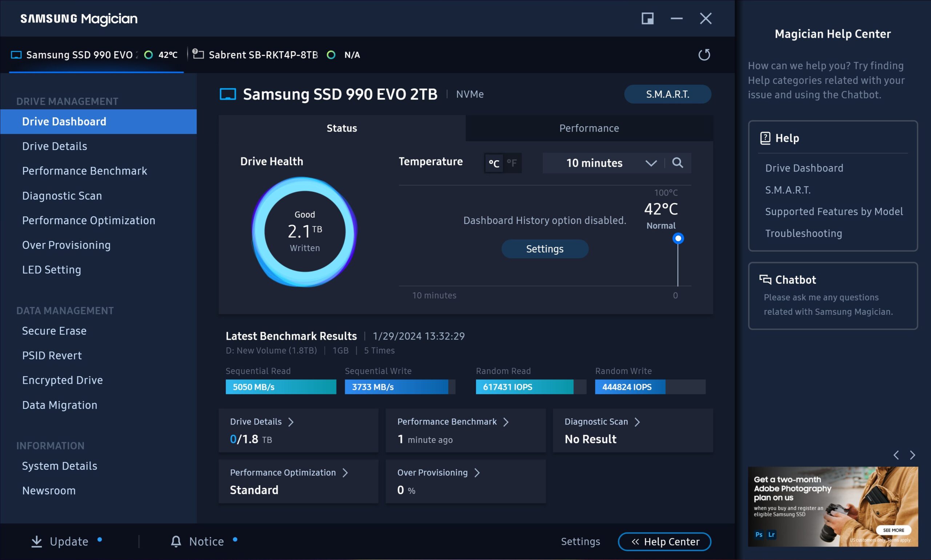Image resolution: width=931 pixels, height=560 pixels.
Task: Click the Notice bell icon
Action: pyautogui.click(x=176, y=541)
